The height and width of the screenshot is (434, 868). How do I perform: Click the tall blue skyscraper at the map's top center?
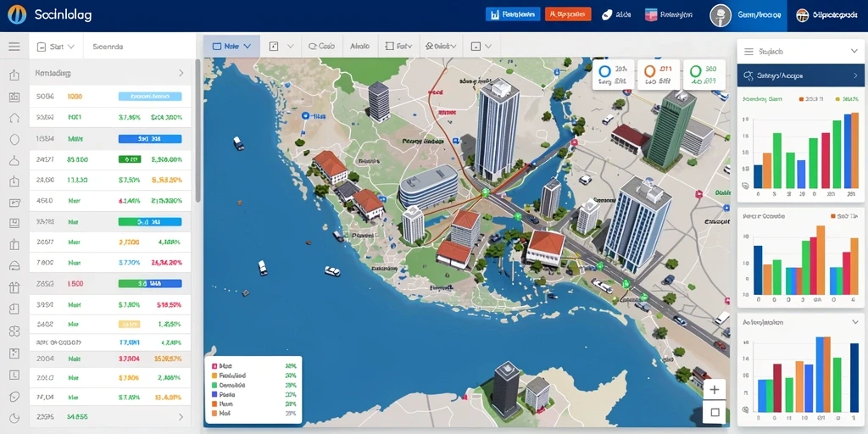496,129
